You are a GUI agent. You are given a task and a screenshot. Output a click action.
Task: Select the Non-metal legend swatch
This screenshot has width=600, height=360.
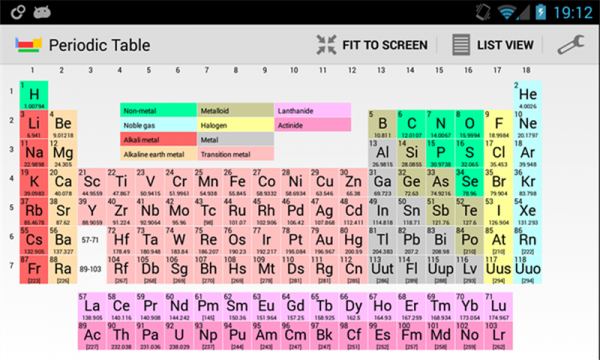click(x=158, y=110)
